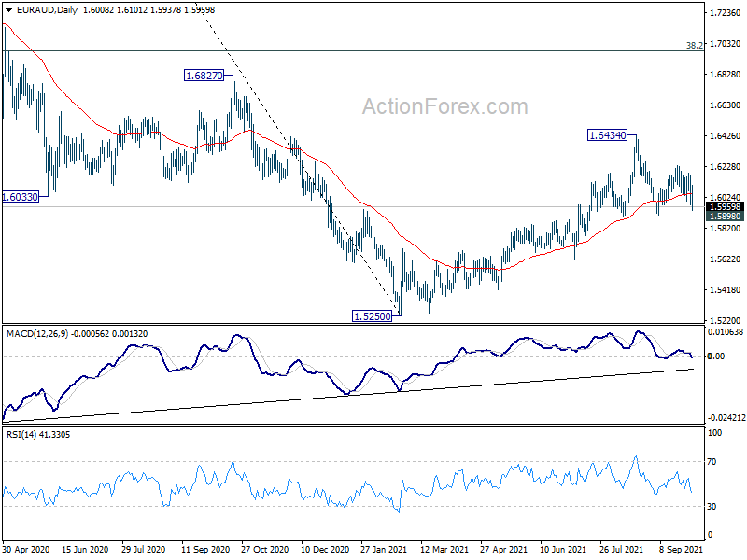The height and width of the screenshot is (560, 747).
Task: Select the 1.68270 price label
Action: (x=204, y=76)
